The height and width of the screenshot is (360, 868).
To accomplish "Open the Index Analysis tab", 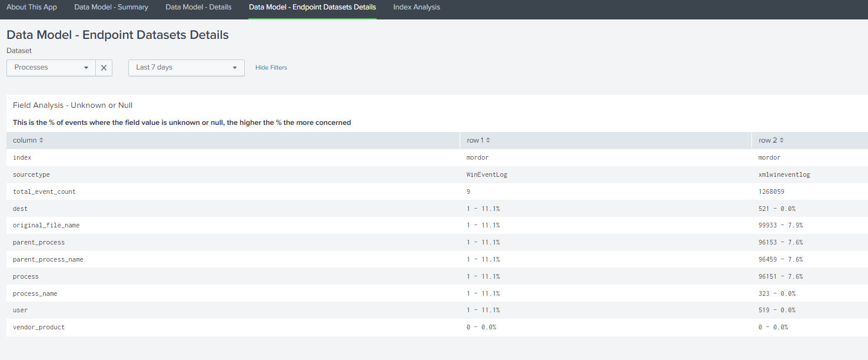I will (x=417, y=8).
